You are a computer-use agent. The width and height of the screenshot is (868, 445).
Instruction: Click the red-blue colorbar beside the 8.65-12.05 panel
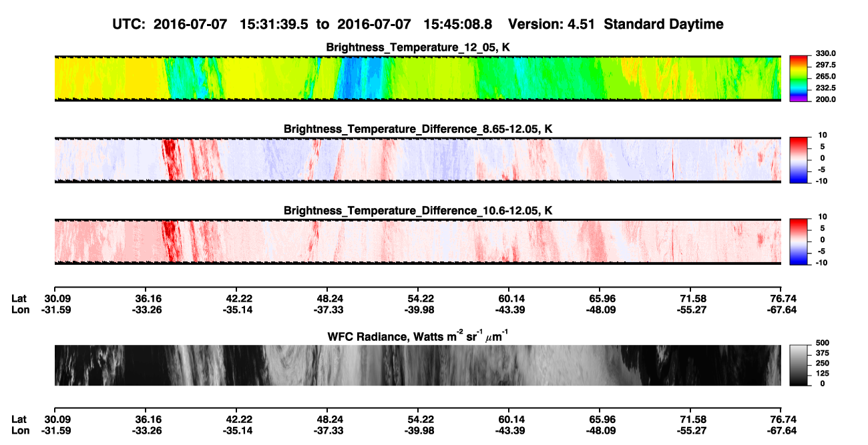pos(799,159)
